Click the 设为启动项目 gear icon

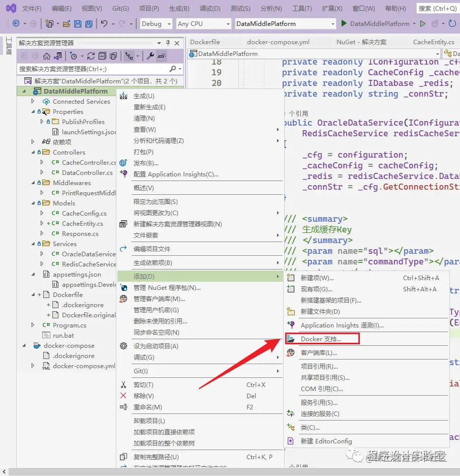pyautogui.click(x=124, y=346)
